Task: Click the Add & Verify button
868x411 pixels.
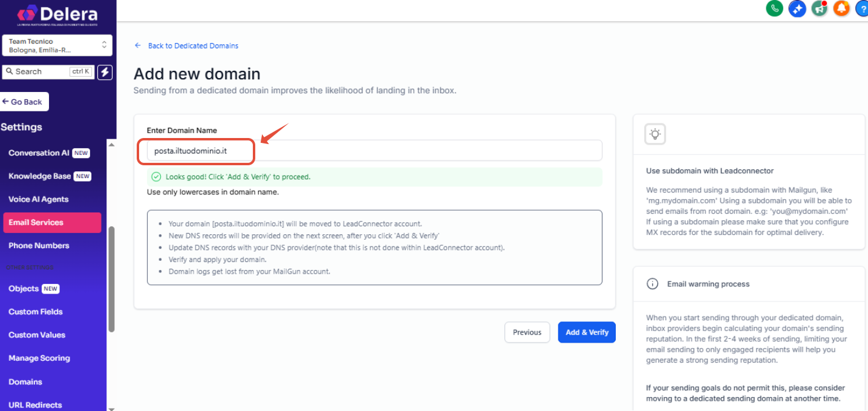Action: (587, 332)
